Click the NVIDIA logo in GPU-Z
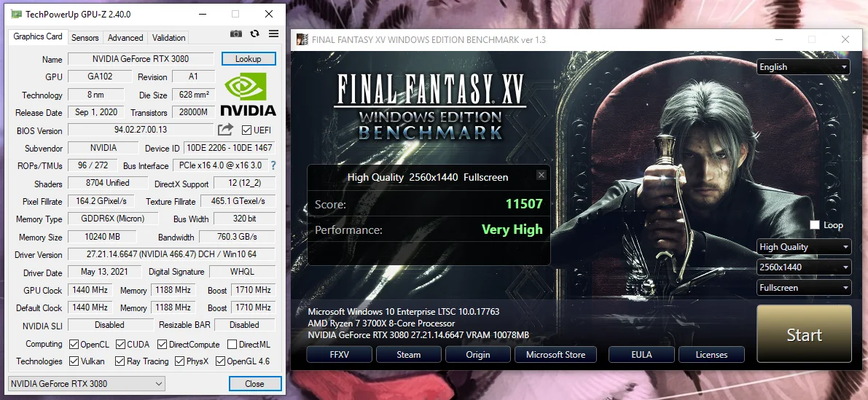 click(248, 95)
